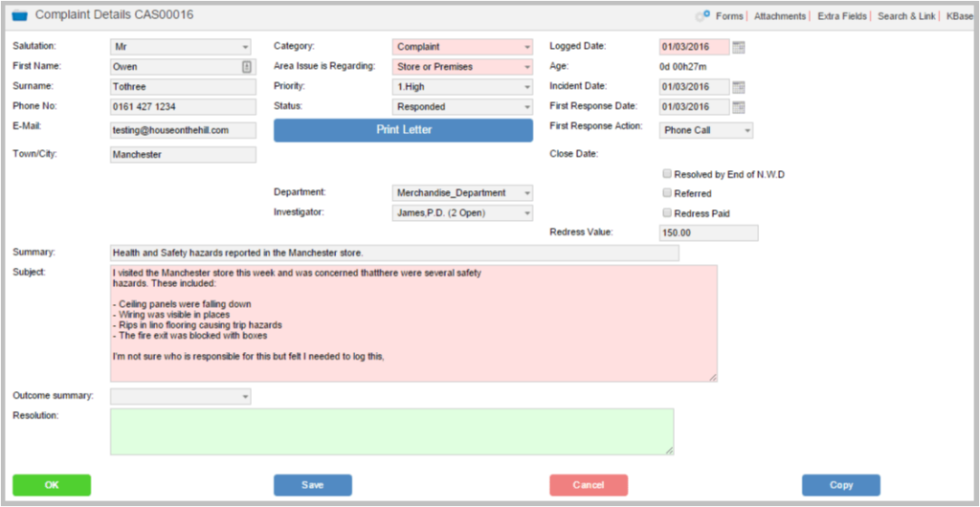Click the Print Letter button
Screen dimensions: 980x507
pos(403,130)
